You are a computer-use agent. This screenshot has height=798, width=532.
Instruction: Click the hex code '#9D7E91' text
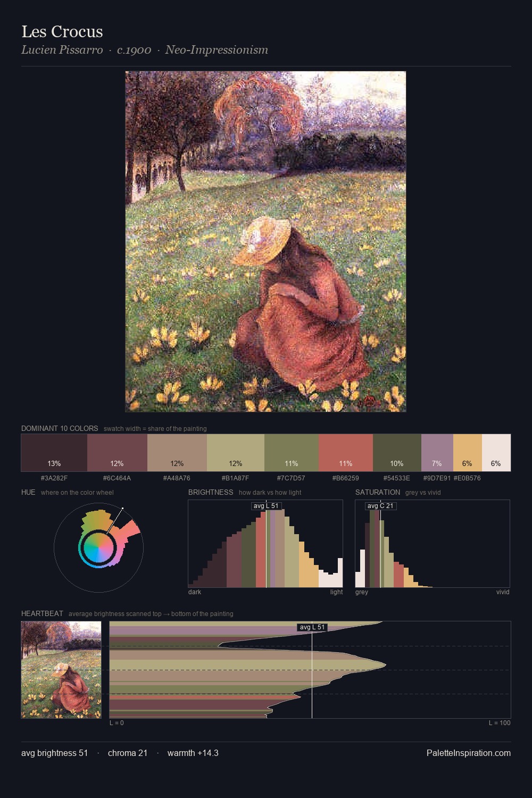(x=437, y=478)
